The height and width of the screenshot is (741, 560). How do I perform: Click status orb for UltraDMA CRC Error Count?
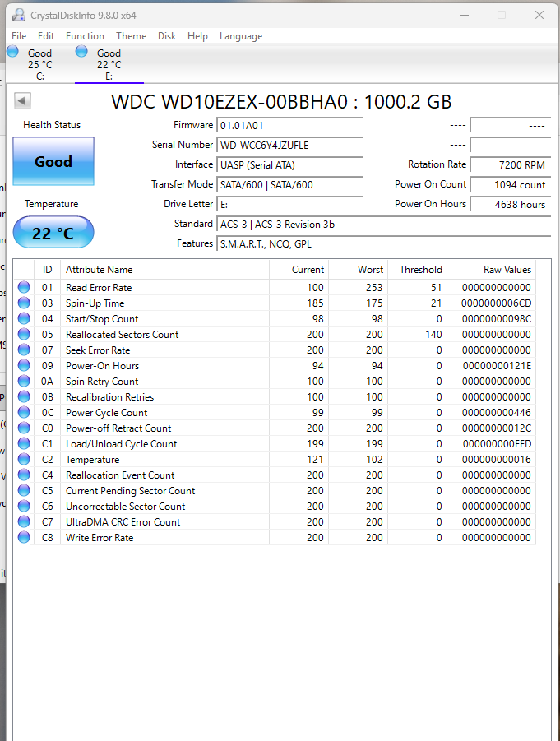pyautogui.click(x=24, y=521)
